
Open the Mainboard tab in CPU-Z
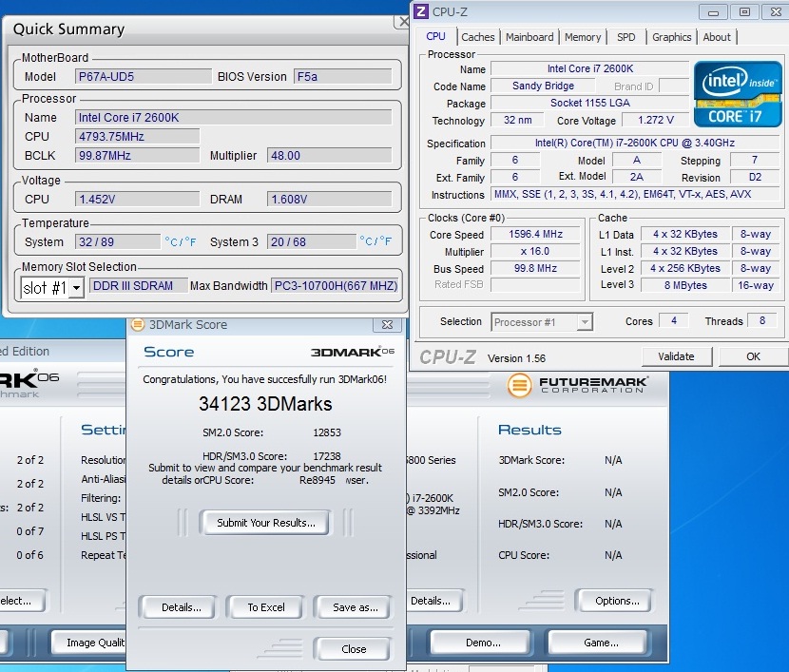pos(529,37)
